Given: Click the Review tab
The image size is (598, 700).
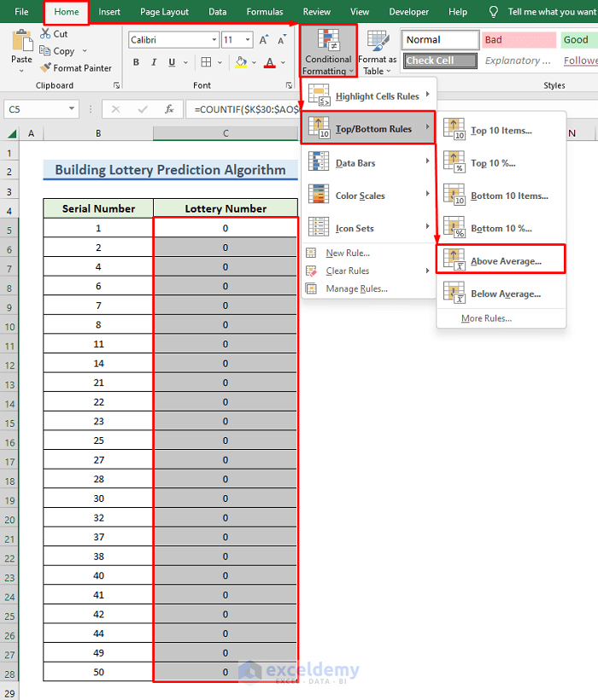Looking at the screenshot, I should click(317, 12).
